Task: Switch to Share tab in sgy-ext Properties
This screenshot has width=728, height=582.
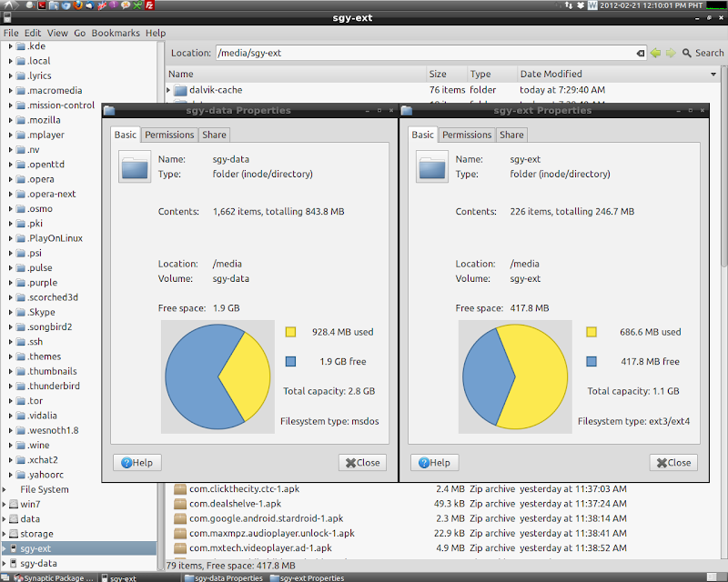Action: coord(511,135)
